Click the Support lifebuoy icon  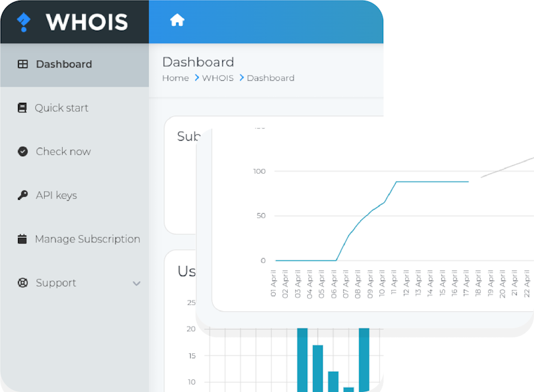[x=23, y=282]
